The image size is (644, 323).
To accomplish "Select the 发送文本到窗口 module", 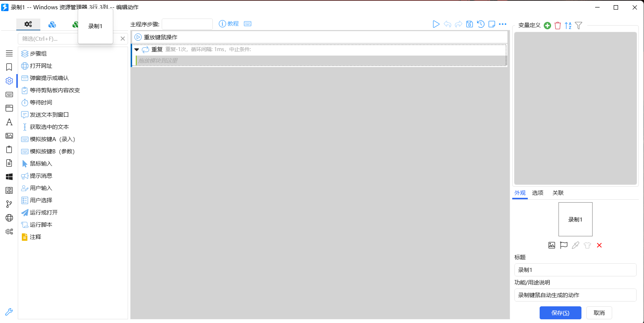I will 73,115.
